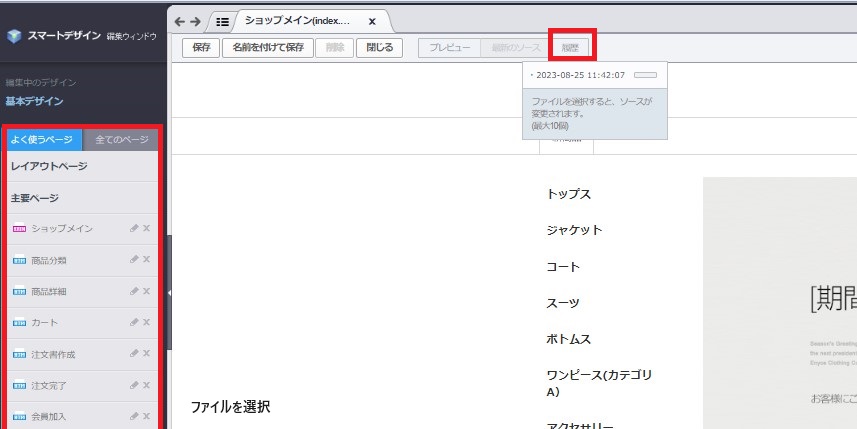The image size is (857, 429).
Task: Click the ファイルを選択 text
Action: point(230,407)
